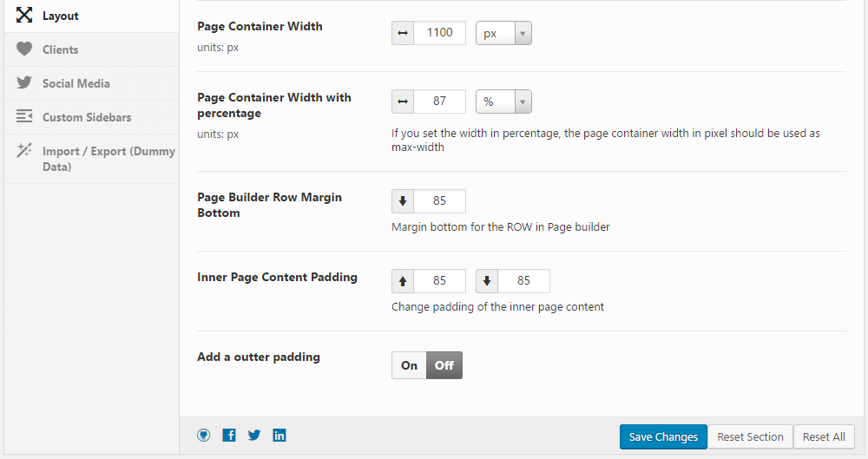Click the Page Container Width 1100 field
Image resolution: width=868 pixels, height=459 pixels.
(439, 33)
